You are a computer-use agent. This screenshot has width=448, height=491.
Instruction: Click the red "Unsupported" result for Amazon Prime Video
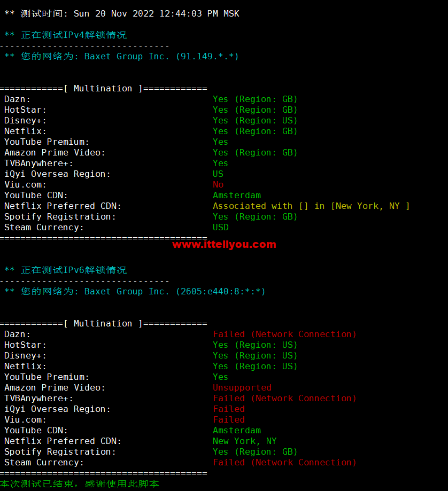242,388
